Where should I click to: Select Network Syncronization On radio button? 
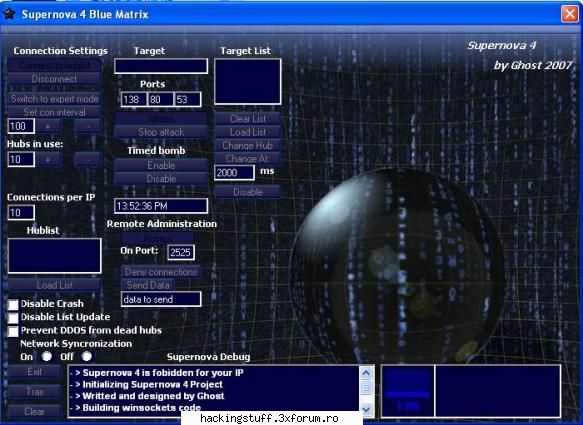coord(47,356)
